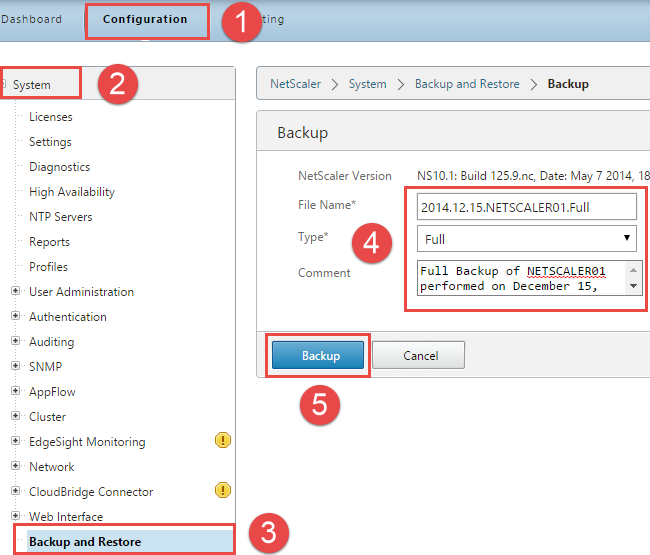Open the Type dropdown showing Full

coord(527,239)
